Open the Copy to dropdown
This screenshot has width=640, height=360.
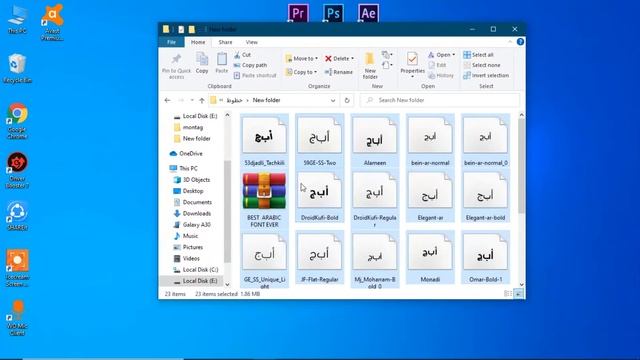(301, 72)
